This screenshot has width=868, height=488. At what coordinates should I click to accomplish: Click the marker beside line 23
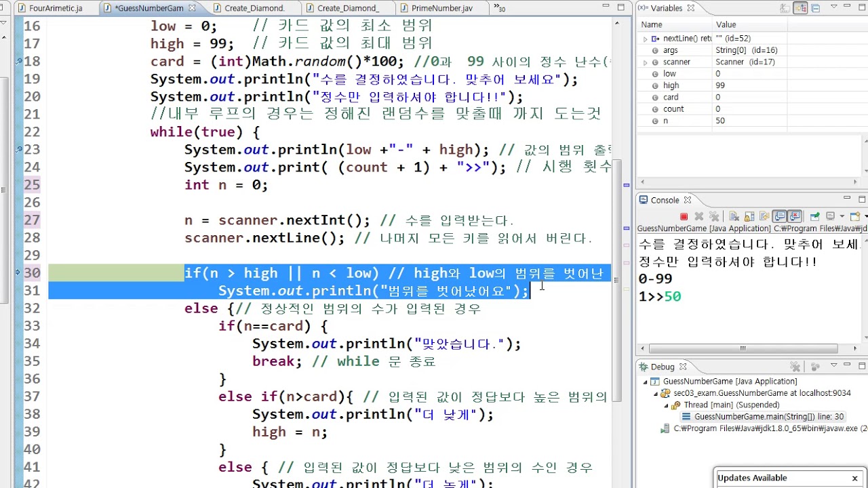(x=19, y=150)
